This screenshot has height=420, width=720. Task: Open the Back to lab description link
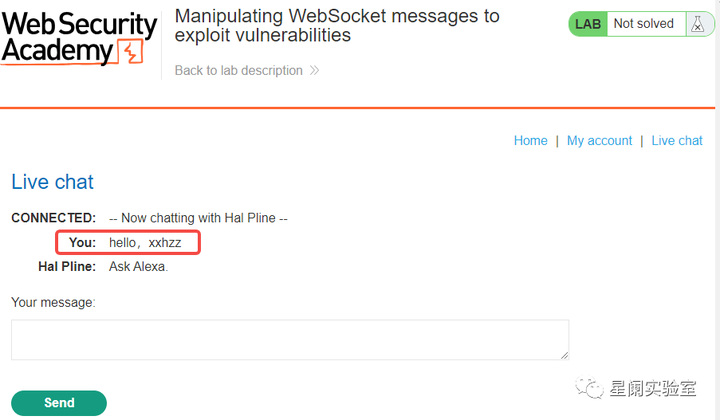[x=238, y=71]
